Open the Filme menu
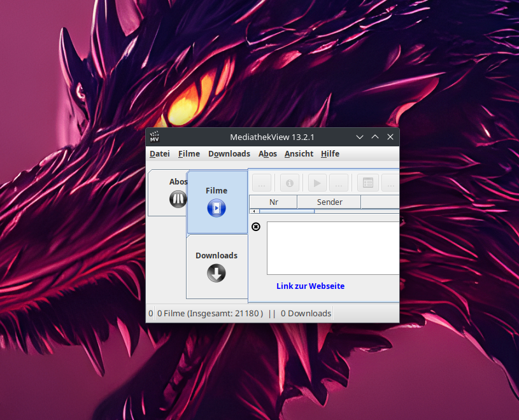 click(189, 154)
